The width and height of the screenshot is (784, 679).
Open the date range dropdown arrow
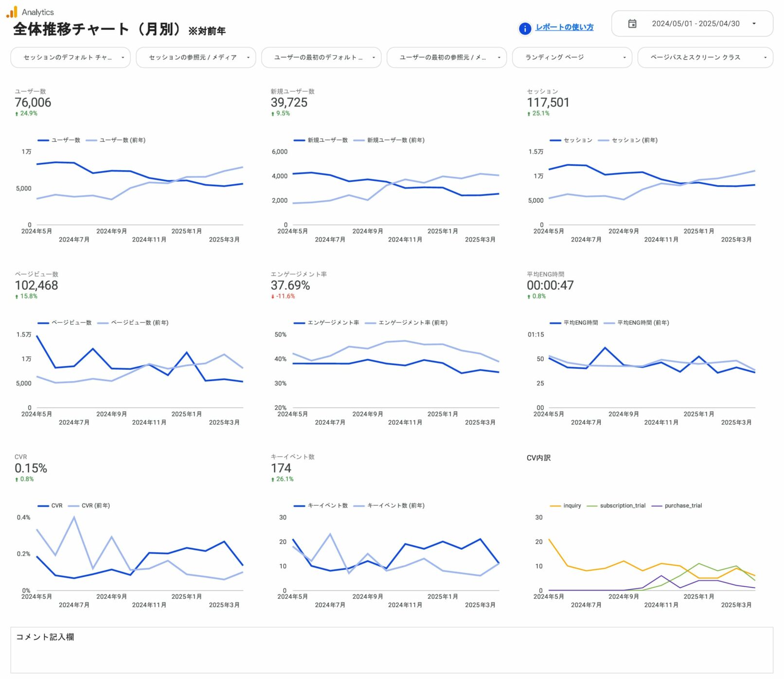754,24
